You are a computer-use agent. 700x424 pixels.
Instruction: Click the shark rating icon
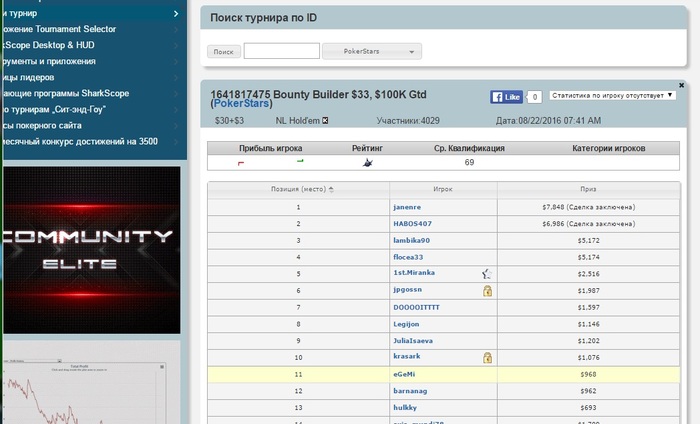[x=367, y=163]
